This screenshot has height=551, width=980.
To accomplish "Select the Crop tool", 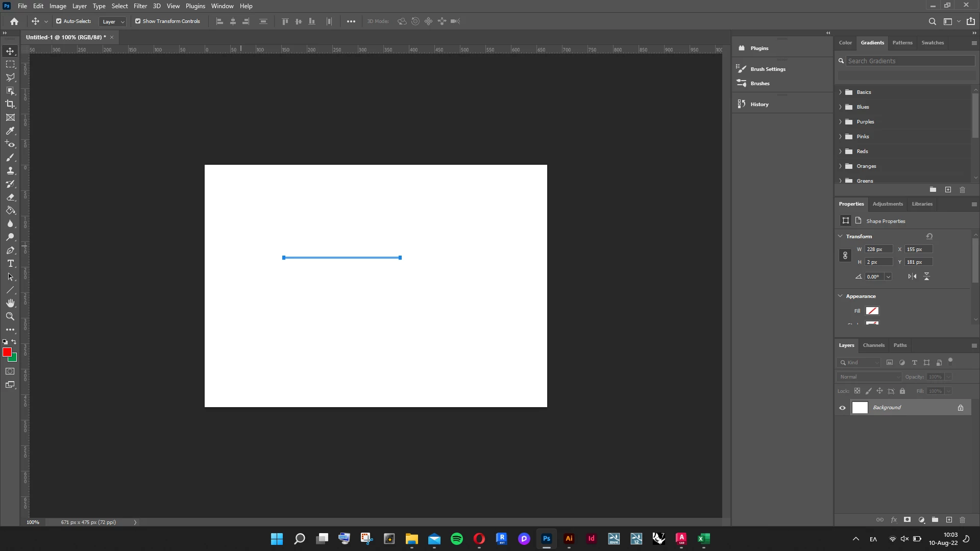I will pyautogui.click(x=10, y=104).
